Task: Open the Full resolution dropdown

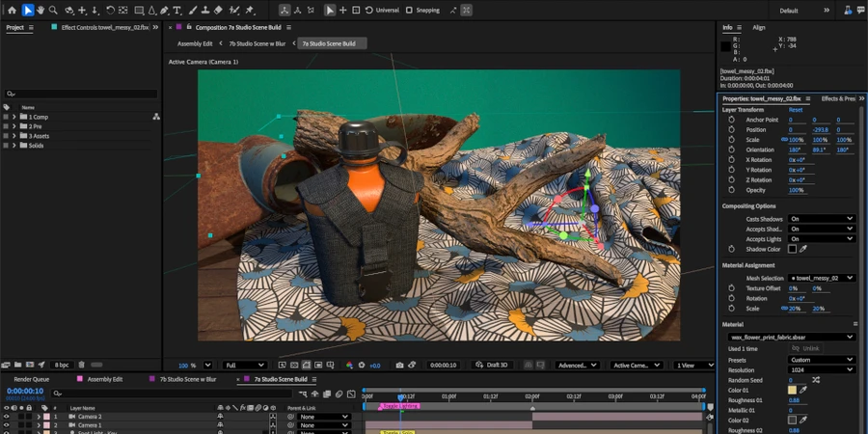Action: click(244, 366)
